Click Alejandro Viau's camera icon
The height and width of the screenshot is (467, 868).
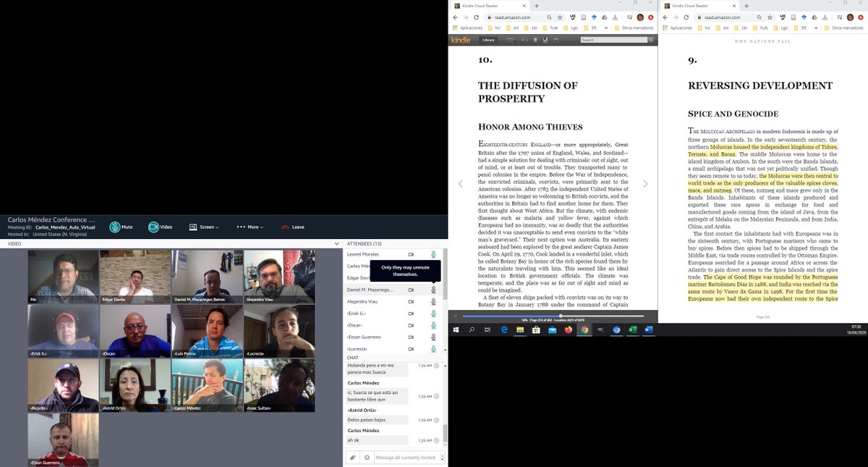[x=411, y=301]
